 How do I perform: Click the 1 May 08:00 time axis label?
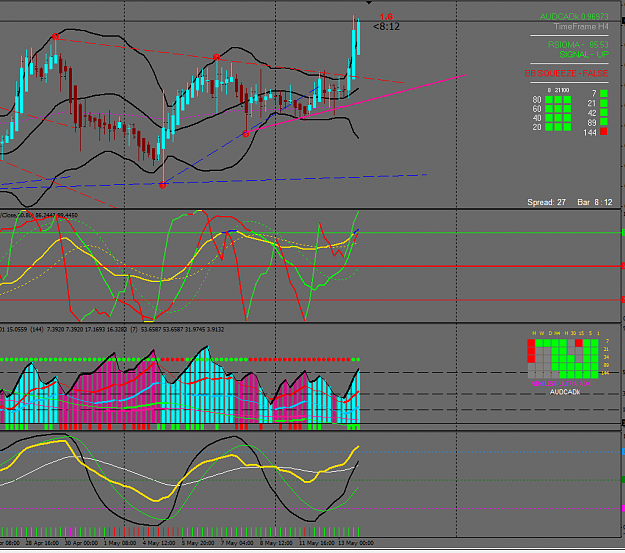tap(120, 543)
